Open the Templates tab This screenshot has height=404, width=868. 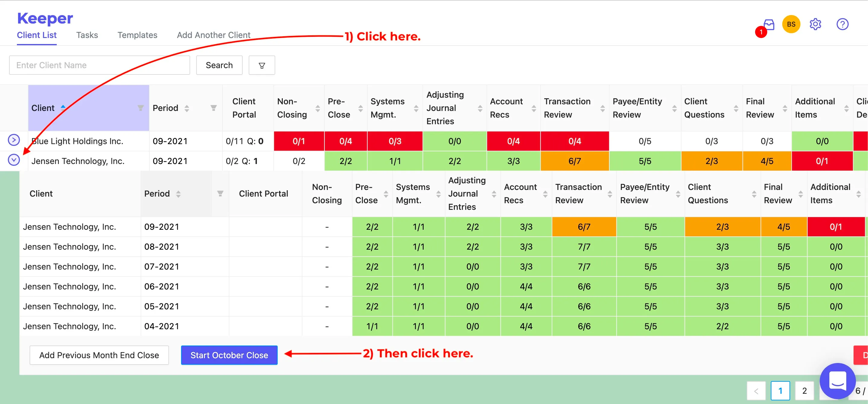(x=137, y=35)
